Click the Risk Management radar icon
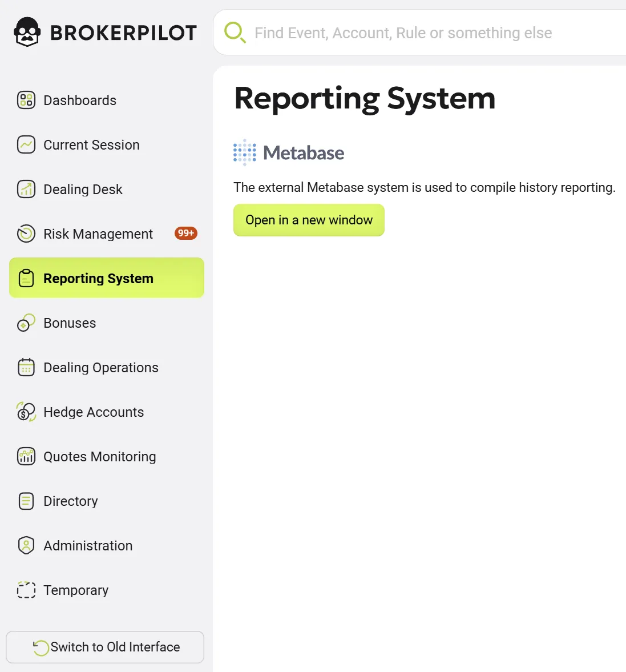 pos(26,234)
